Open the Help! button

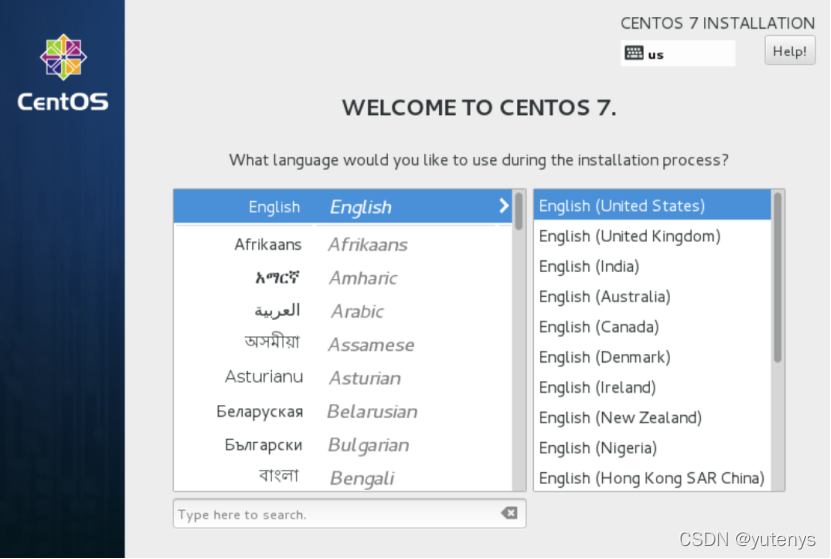790,51
